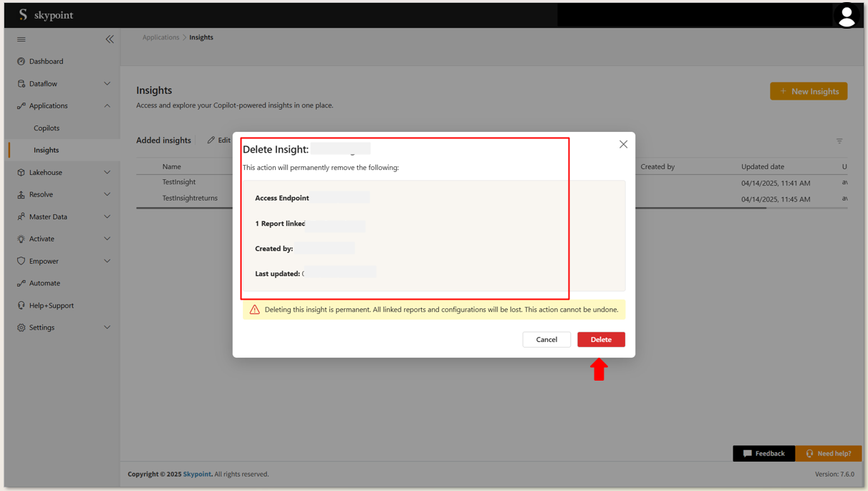Expand the Dataflow menu chevron
The image size is (868, 491).
107,84
